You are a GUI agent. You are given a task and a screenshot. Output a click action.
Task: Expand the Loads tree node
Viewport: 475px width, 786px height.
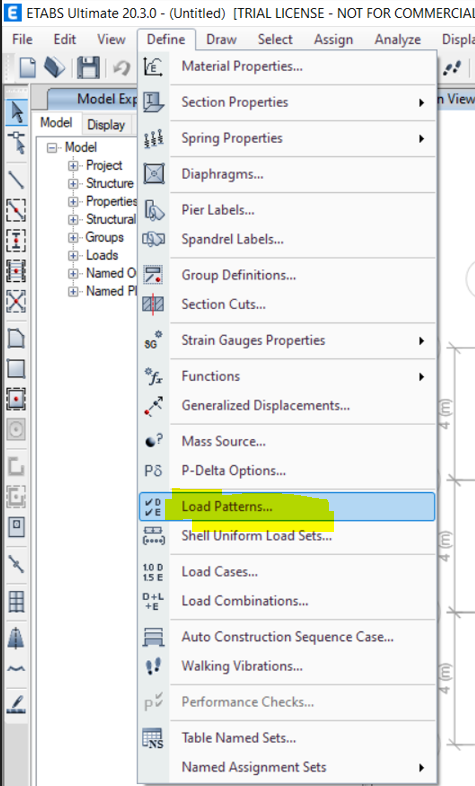73,255
